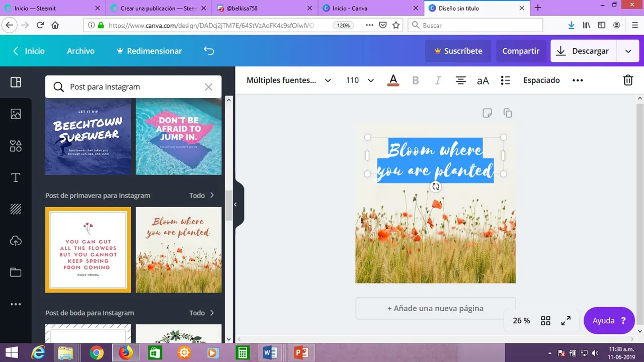Image resolution: width=644 pixels, height=362 pixels.
Task: Delete selected element with trash icon
Action: pos(628,80)
